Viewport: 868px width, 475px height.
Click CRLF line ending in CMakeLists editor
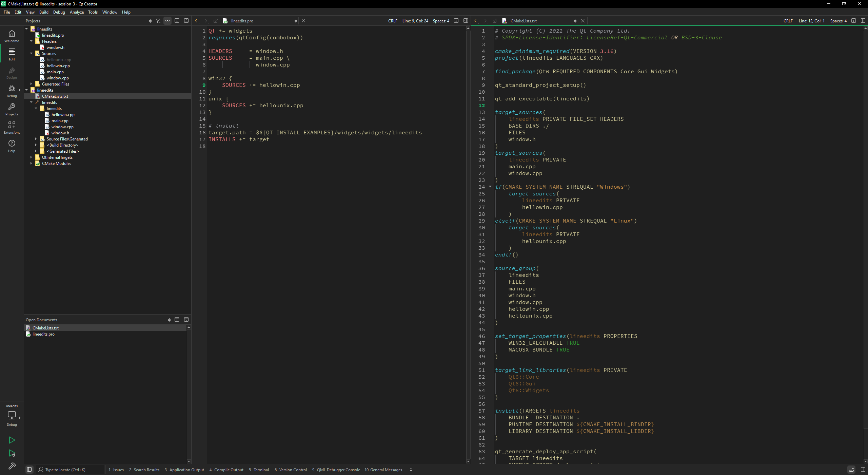click(x=788, y=21)
